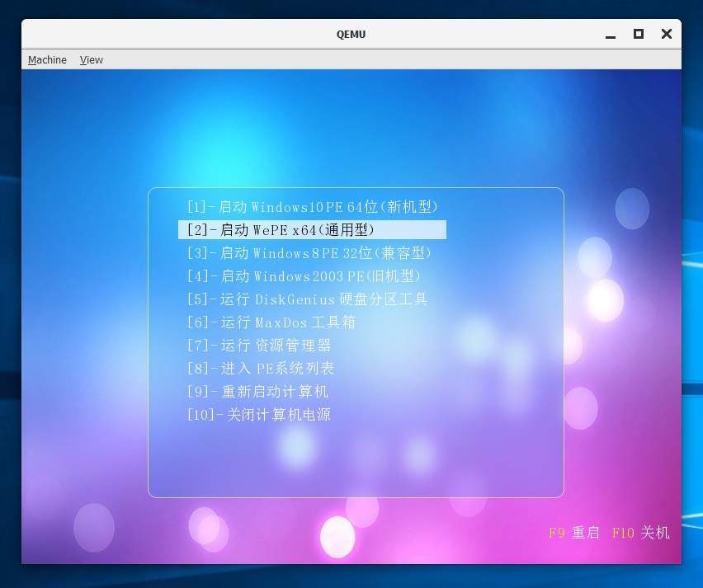Close the QEMU window

coord(667,34)
